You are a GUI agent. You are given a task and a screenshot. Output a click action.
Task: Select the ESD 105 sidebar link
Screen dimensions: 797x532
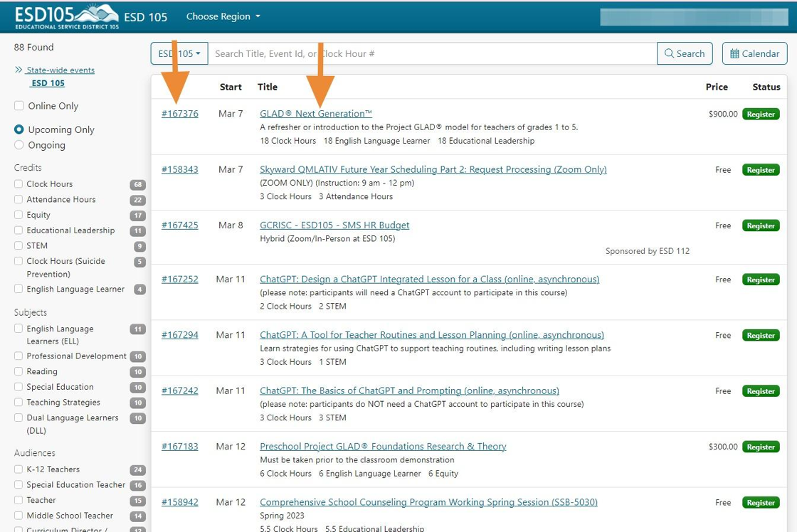(x=48, y=83)
